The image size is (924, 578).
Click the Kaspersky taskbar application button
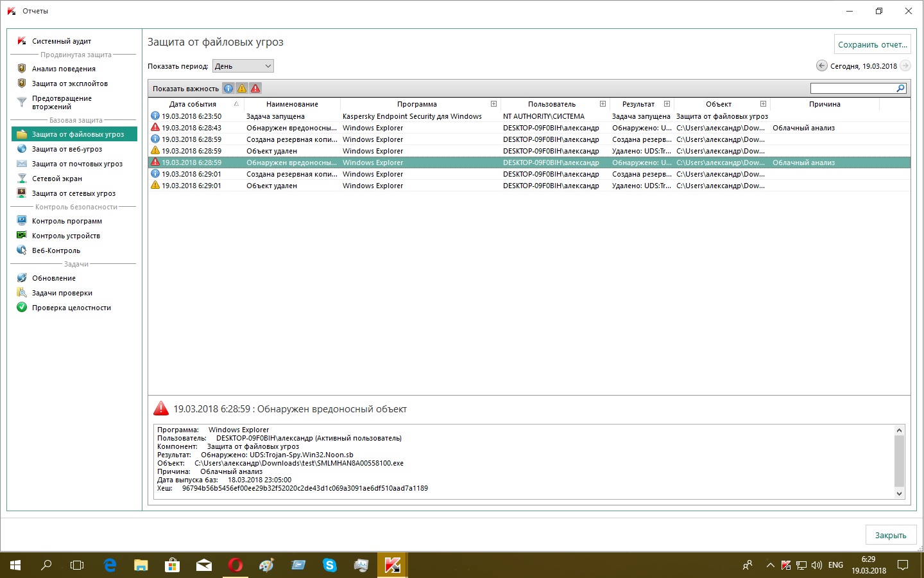point(393,565)
